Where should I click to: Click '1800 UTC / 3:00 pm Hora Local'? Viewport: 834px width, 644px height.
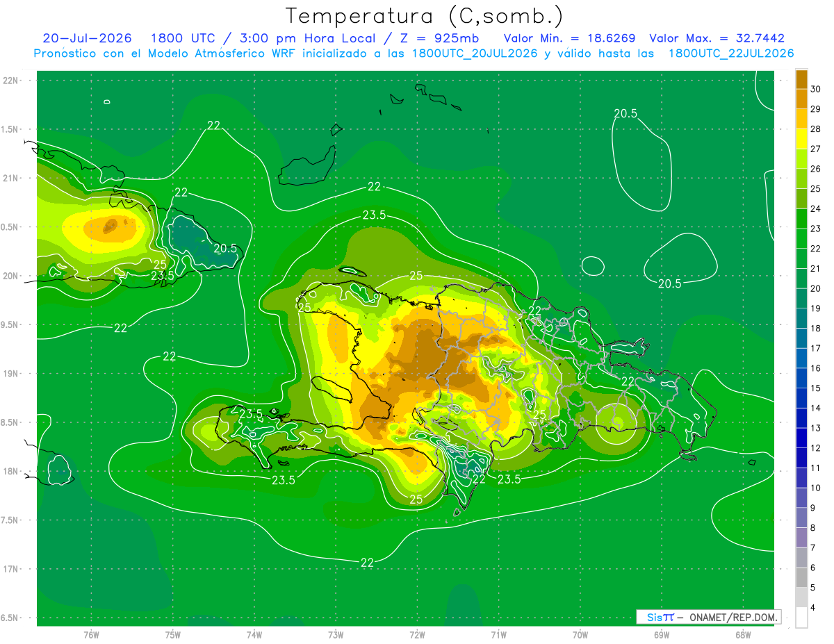(x=262, y=38)
